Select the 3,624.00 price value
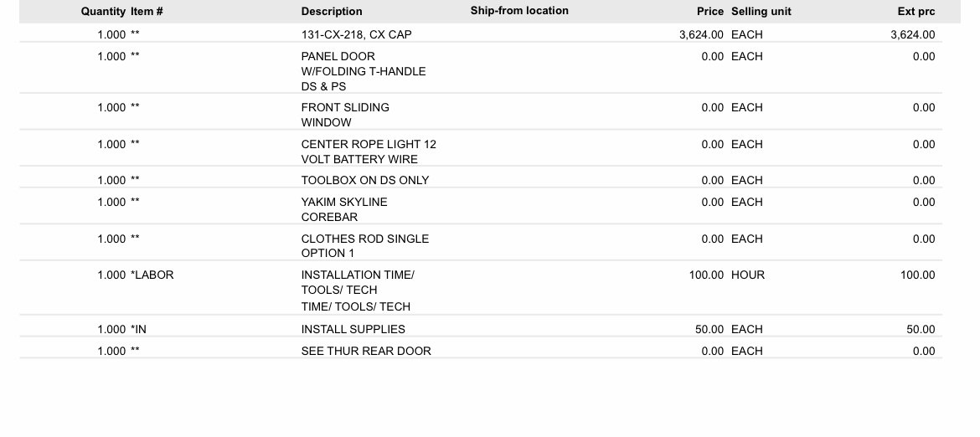Screen dimensions: 980x437 coord(701,35)
